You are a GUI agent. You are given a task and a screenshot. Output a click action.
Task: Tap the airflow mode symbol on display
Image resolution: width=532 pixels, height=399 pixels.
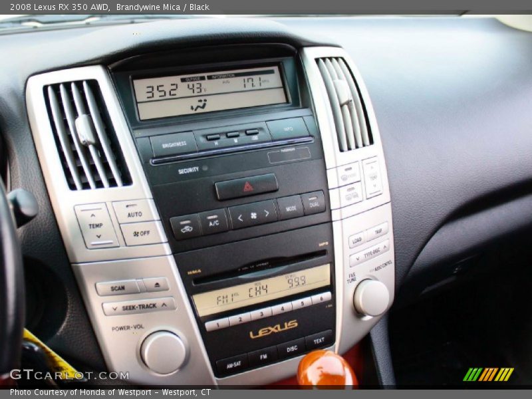click(199, 106)
